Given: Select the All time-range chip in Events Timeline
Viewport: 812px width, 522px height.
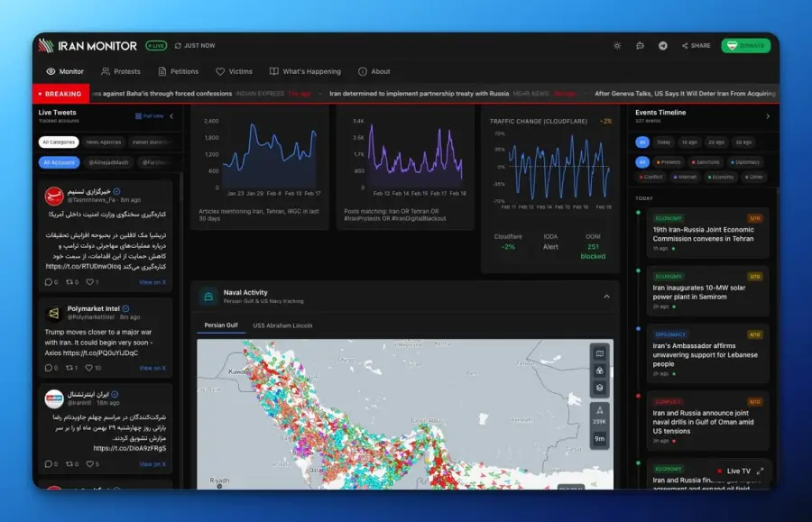Looking at the screenshot, I should (642, 142).
